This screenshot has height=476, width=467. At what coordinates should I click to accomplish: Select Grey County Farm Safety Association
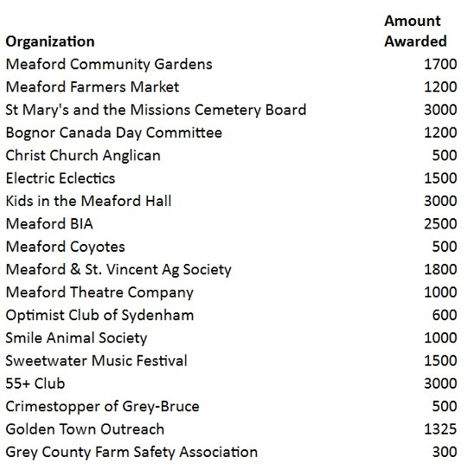[131, 453]
